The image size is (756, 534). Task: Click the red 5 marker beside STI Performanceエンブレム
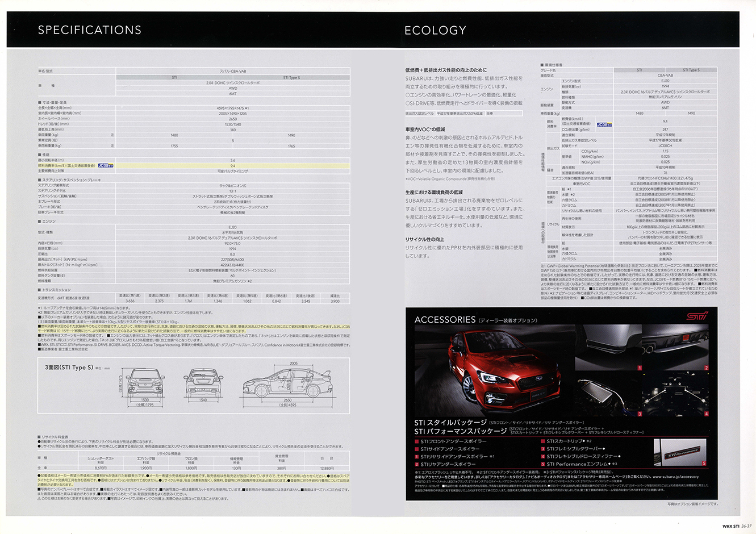[x=542, y=464]
